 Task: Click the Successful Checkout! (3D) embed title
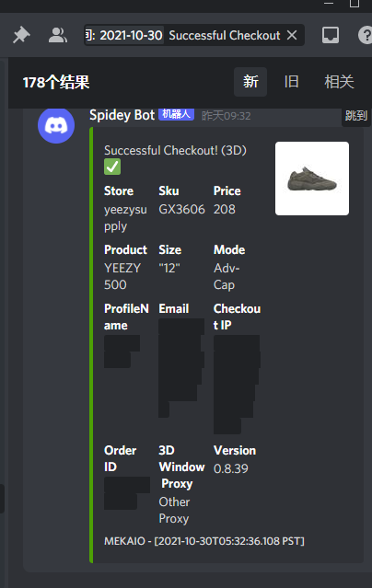coord(175,150)
